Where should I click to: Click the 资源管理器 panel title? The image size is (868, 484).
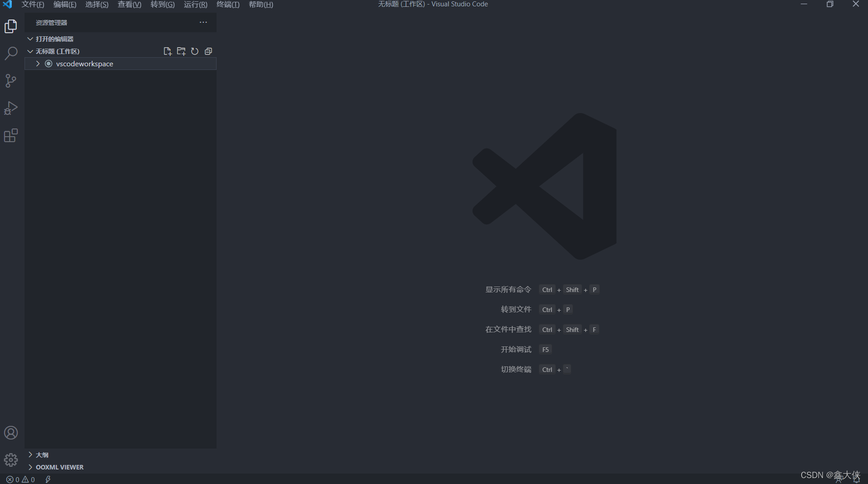51,22
